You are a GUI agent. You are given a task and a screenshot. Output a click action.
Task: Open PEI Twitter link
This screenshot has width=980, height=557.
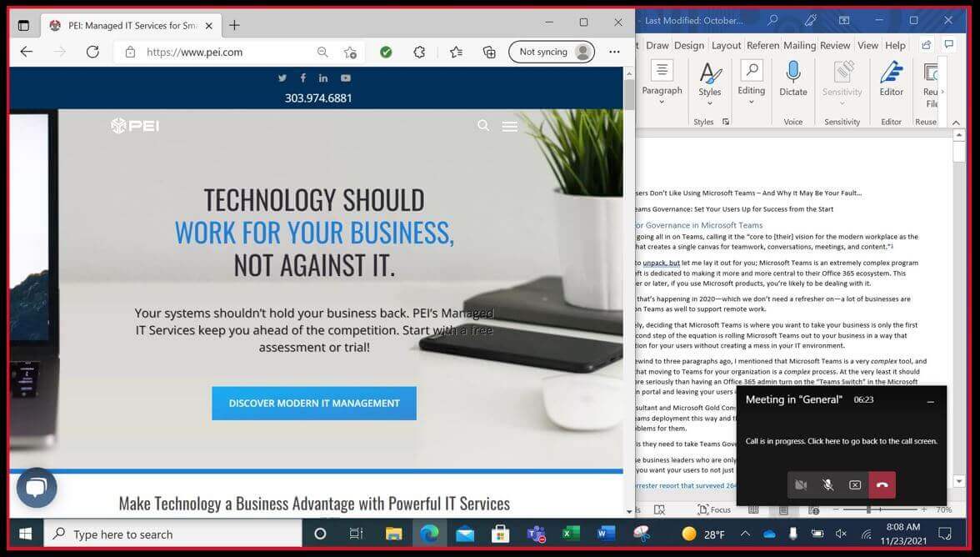pyautogui.click(x=282, y=78)
